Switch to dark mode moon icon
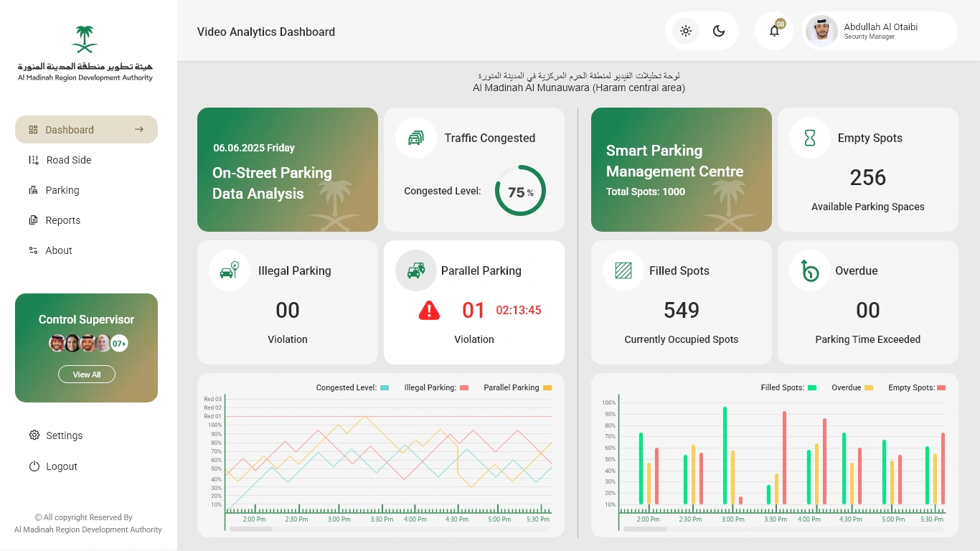Image resolution: width=980 pixels, height=551 pixels. [719, 31]
